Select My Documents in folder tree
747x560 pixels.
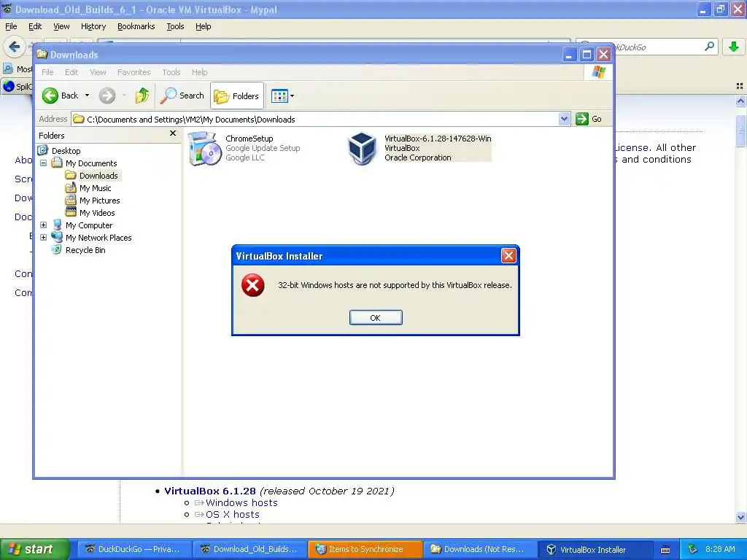tap(91, 163)
